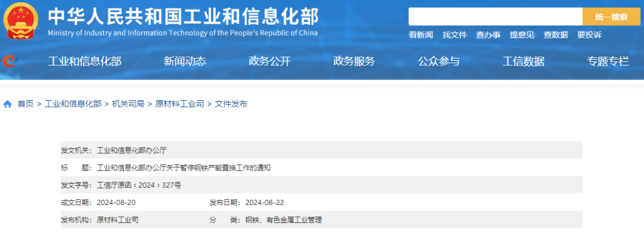Click the 发布日期 field label
The image size is (644, 245).
point(225,203)
